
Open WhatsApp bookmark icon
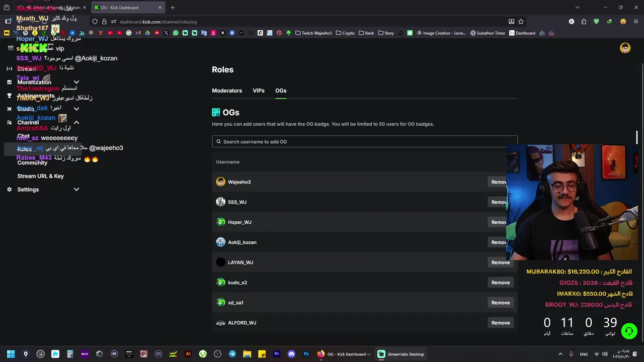point(176,33)
